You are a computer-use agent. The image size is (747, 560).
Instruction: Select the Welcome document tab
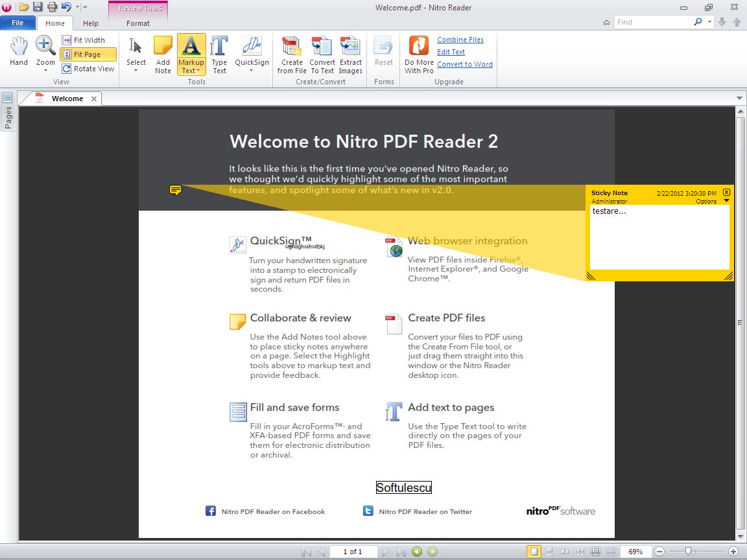[x=67, y=99]
